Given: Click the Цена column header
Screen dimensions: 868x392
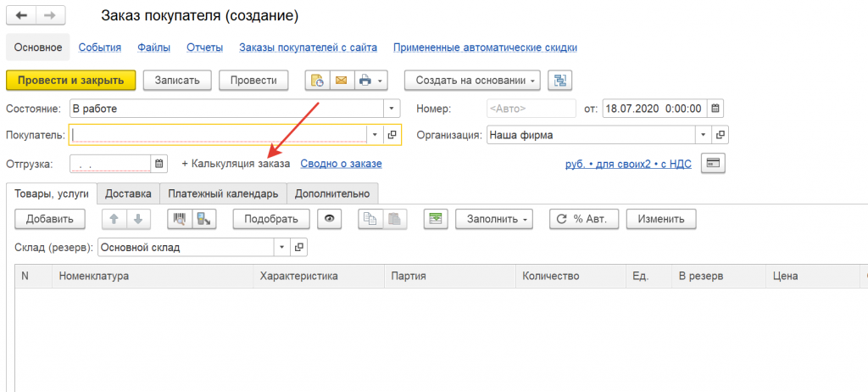Looking at the screenshot, I should (813, 276).
